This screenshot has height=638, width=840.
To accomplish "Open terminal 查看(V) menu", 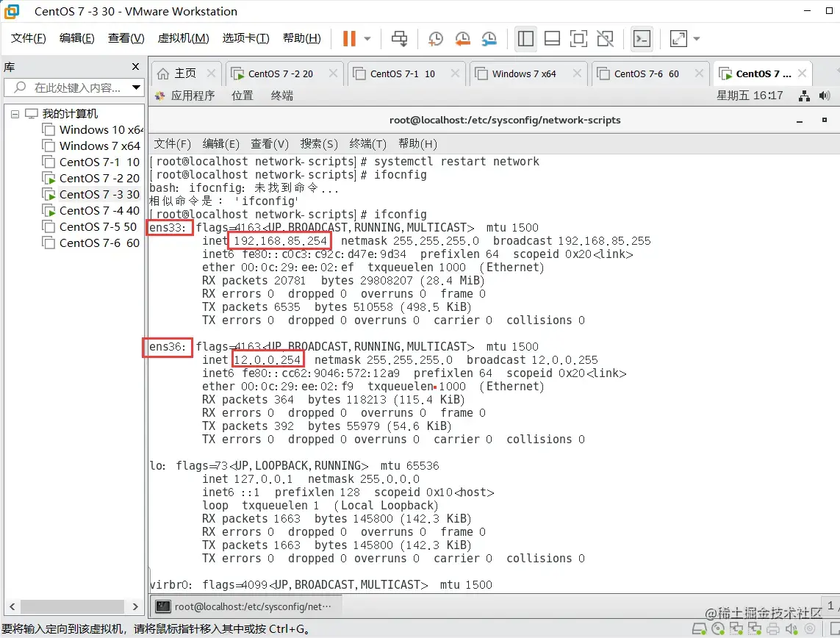I will [270, 143].
